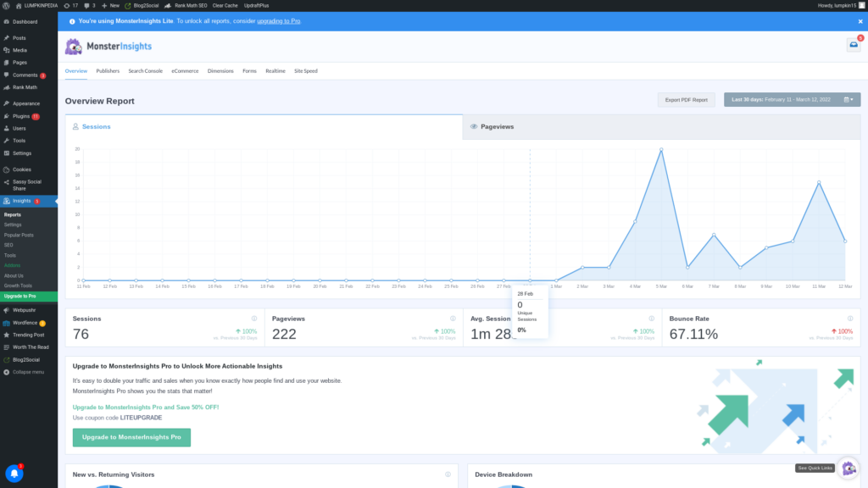
Task: Click Upgrade to Pro in the sidebar
Action: click(29, 297)
